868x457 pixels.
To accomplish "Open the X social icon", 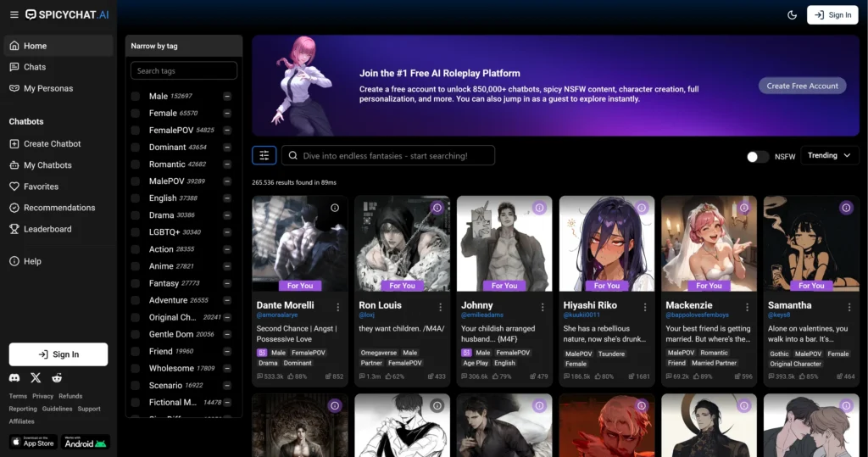I will (36, 377).
